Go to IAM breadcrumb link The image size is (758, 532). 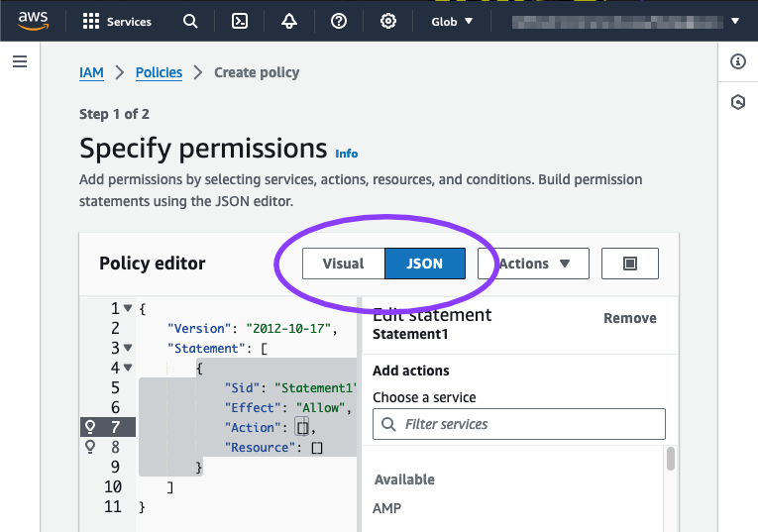91,72
